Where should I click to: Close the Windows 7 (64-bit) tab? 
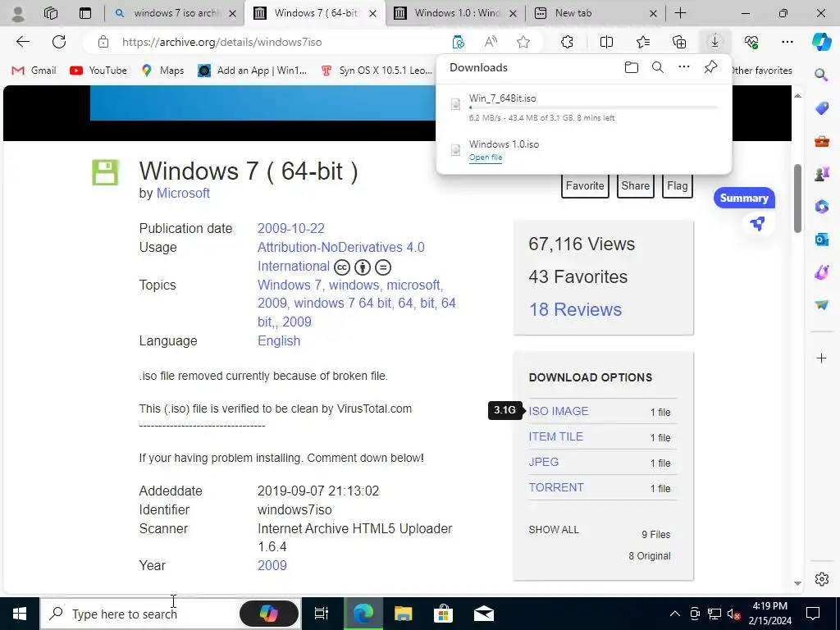click(372, 13)
